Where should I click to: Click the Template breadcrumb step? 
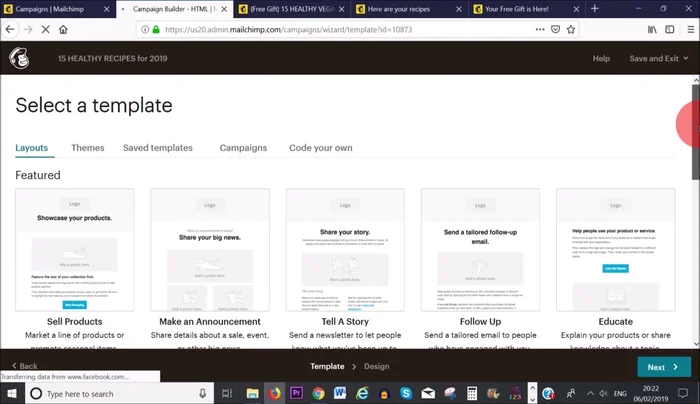[x=327, y=366]
